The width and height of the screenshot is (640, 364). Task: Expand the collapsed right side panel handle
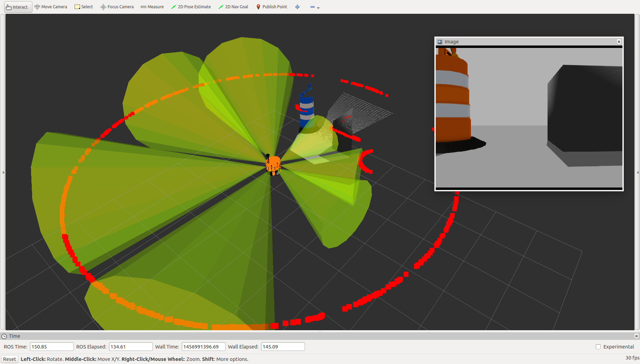(638, 172)
